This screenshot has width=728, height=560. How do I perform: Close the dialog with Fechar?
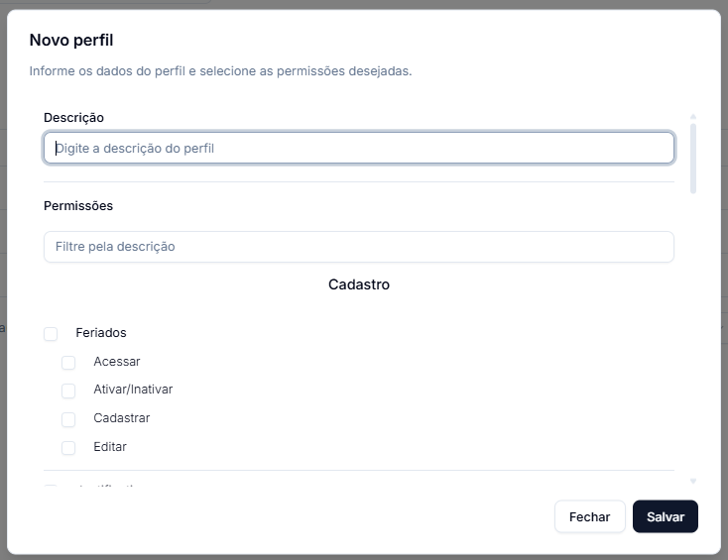tap(590, 516)
